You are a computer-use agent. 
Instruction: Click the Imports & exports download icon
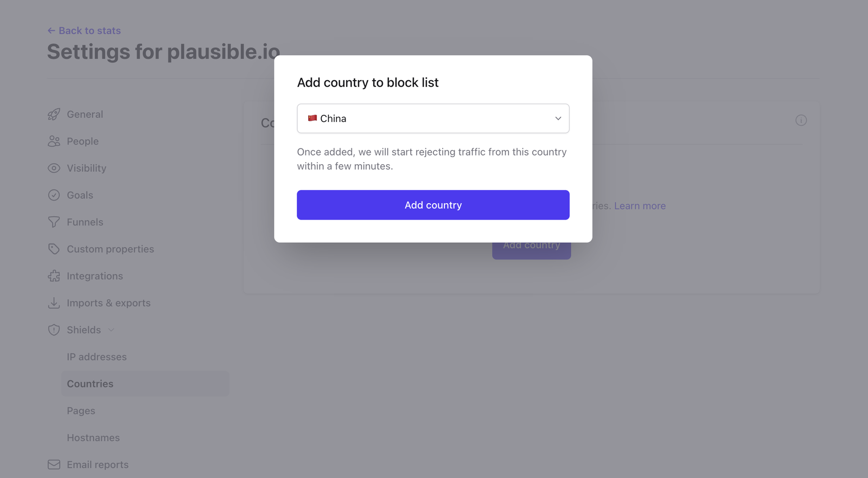tap(54, 303)
